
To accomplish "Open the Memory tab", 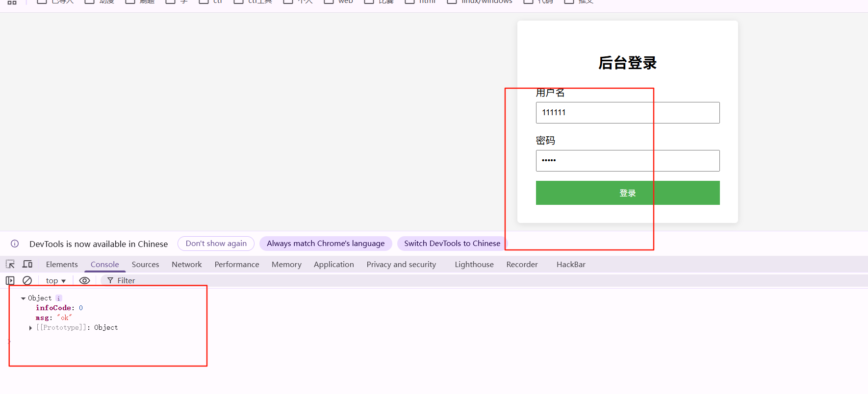I will (286, 264).
